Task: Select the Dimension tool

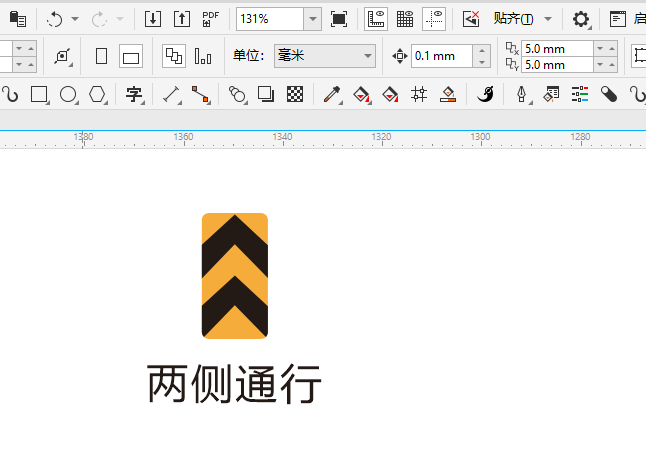Action: [171, 94]
